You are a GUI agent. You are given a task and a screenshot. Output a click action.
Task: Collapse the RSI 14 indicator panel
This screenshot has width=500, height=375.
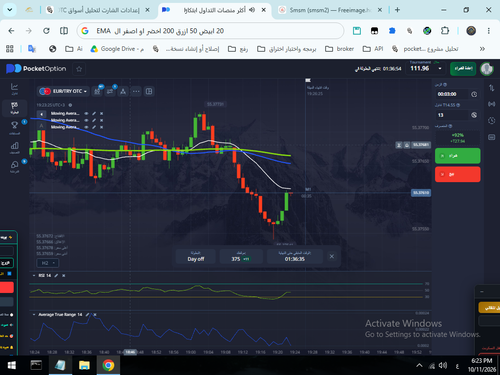click(x=34, y=276)
